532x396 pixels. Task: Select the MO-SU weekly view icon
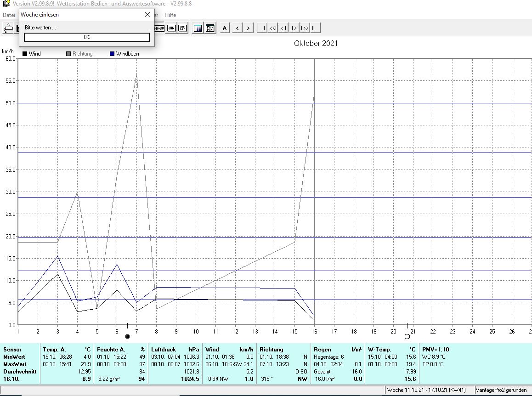coord(159,28)
